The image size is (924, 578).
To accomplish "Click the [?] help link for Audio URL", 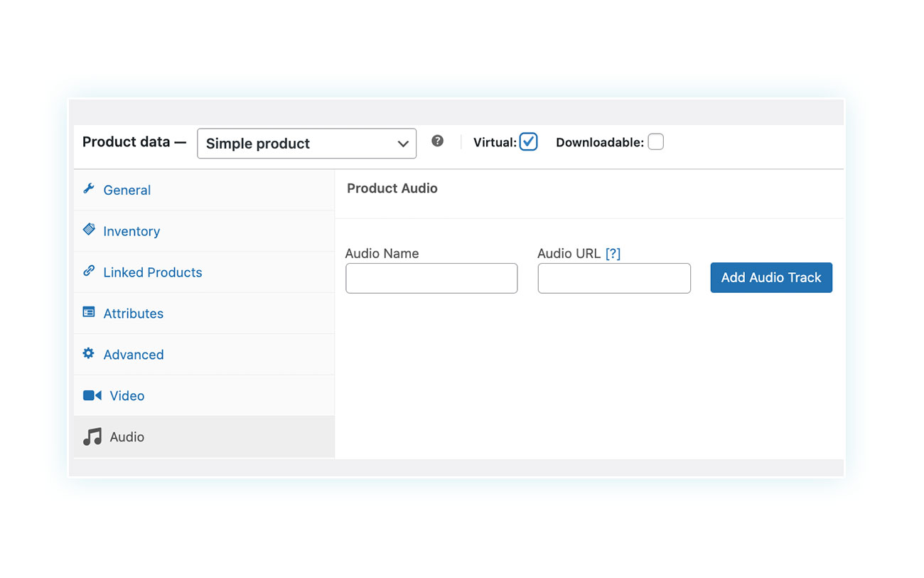I will coord(613,253).
